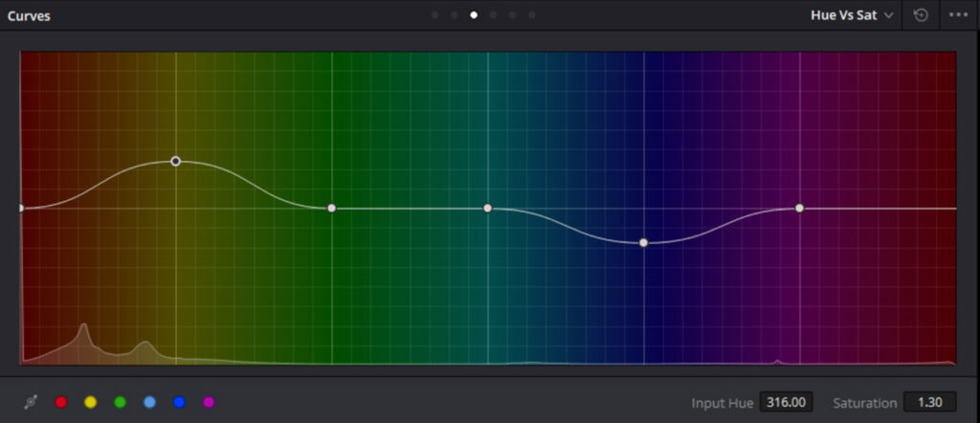Select the magenta hue preset swatch
This screenshot has width=980, height=423.
click(x=209, y=402)
